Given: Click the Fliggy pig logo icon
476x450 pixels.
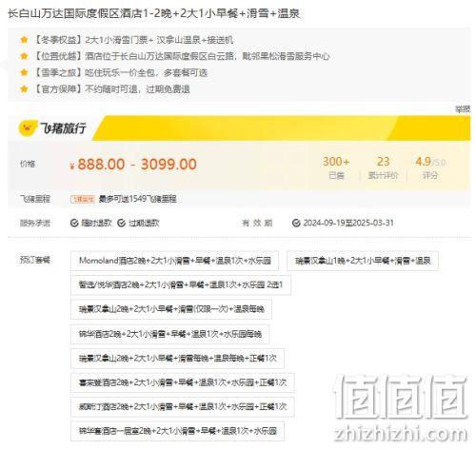Looking at the screenshot, I should coord(28,128).
